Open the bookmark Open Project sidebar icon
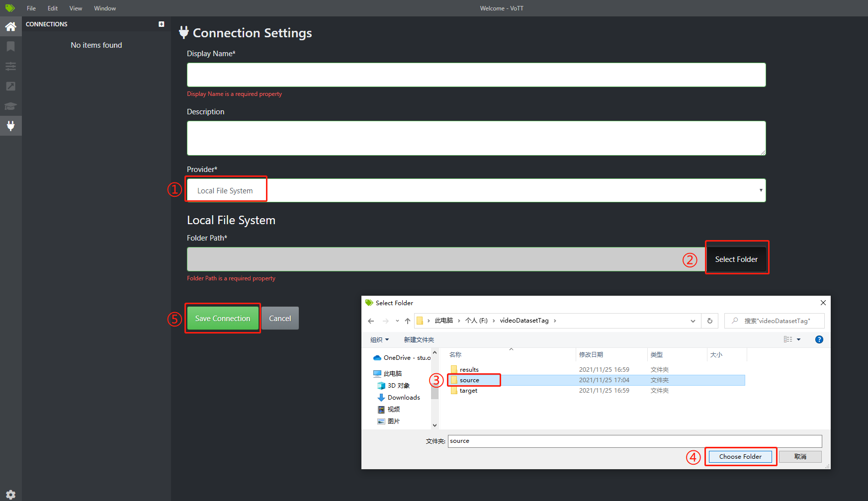Image resolution: width=868 pixels, height=501 pixels. [10, 46]
